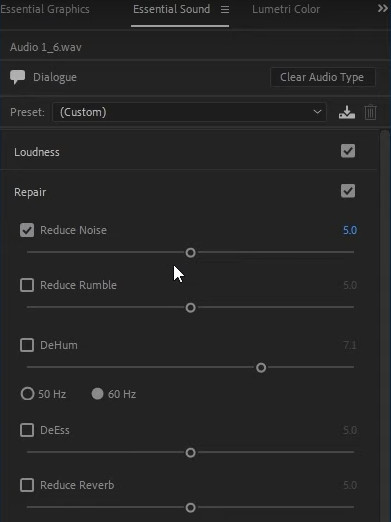391x522 pixels.
Task: Delete preset with the trash icon
Action: 370,112
